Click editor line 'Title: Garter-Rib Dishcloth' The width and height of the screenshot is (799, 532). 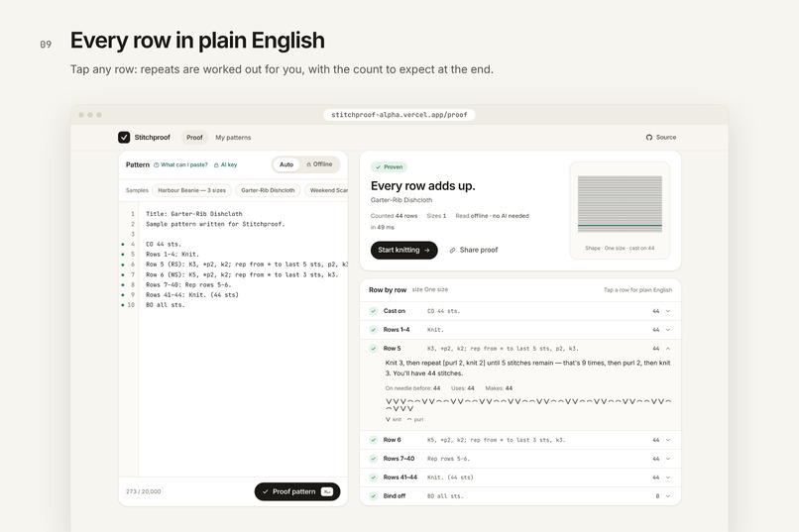[x=194, y=214]
